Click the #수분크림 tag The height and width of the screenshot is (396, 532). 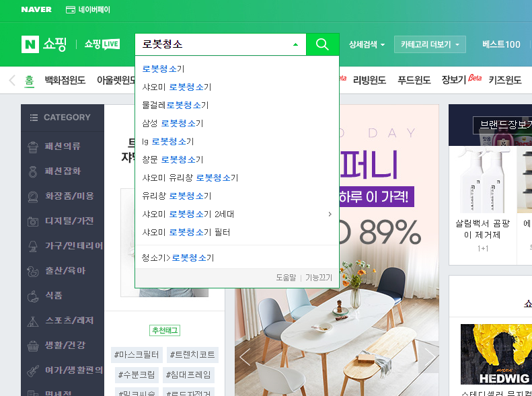pyautogui.click(x=137, y=375)
